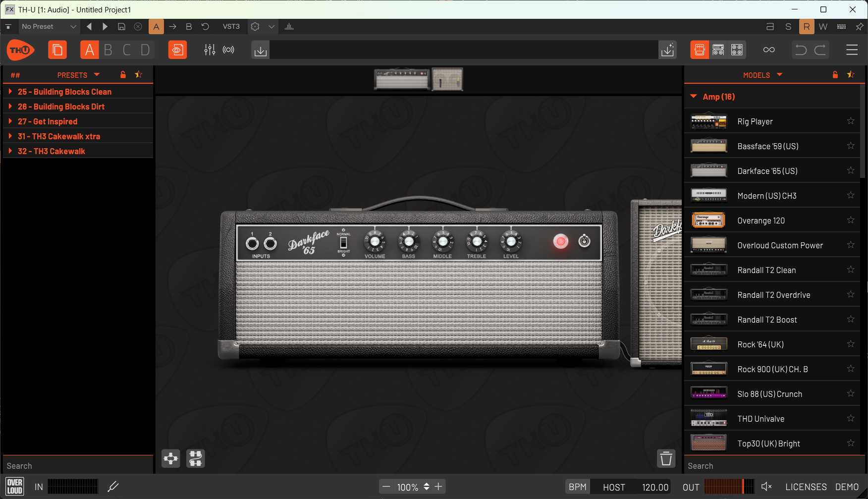Viewport: 868px width, 499px height.
Task: Toggle the amp power switch
Action: click(x=585, y=241)
